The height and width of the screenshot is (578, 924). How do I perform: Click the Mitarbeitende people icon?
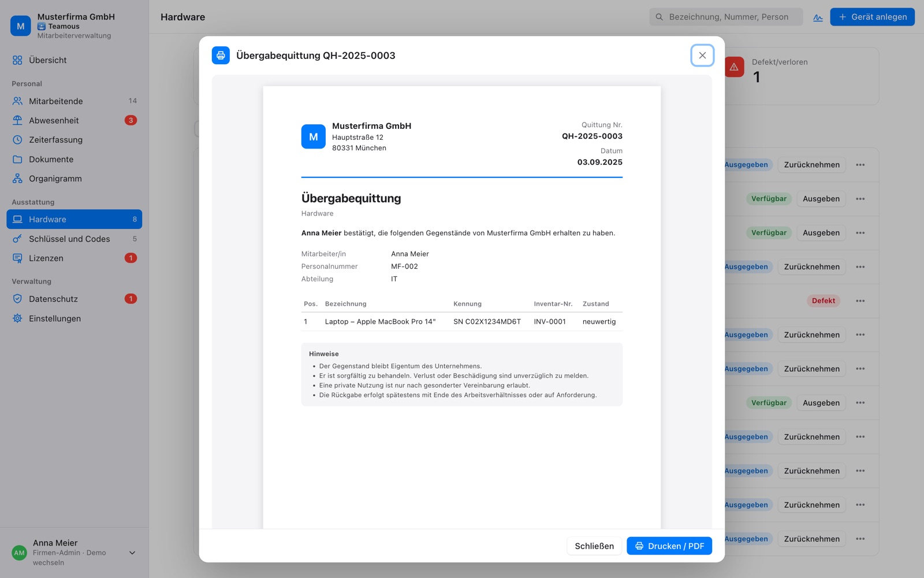(17, 101)
